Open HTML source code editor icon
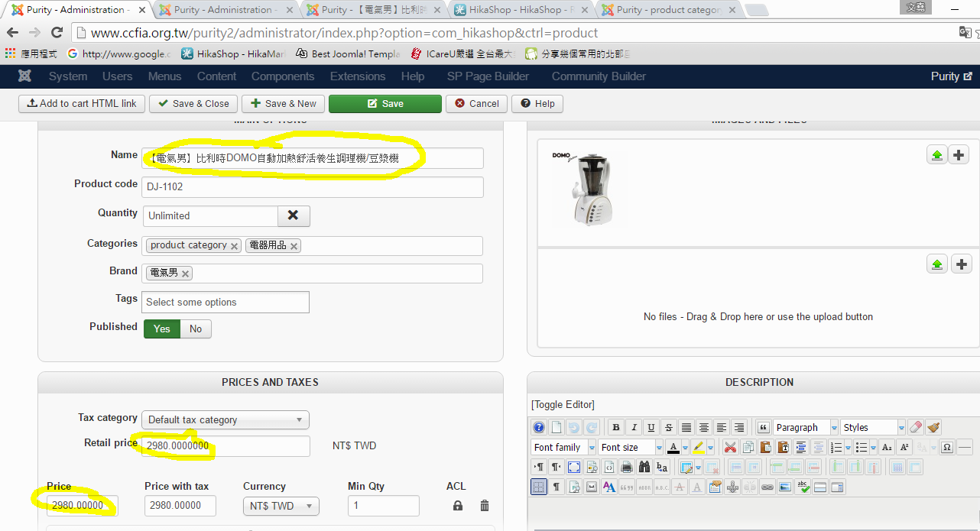The image size is (980, 531). point(609,467)
